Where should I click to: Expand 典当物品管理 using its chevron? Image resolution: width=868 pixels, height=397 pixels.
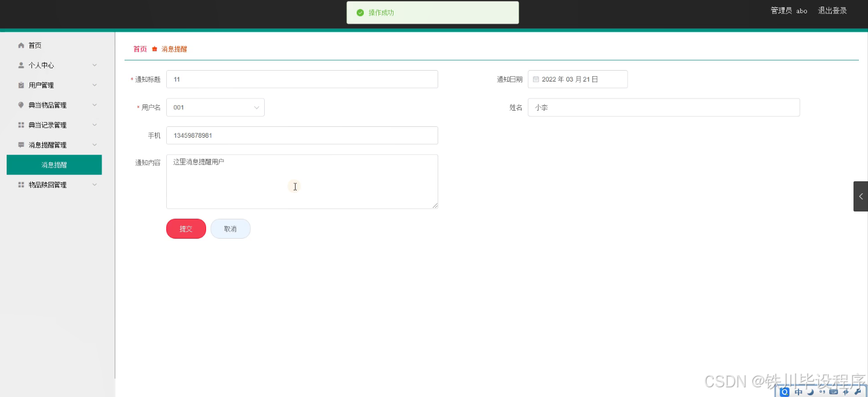94,105
